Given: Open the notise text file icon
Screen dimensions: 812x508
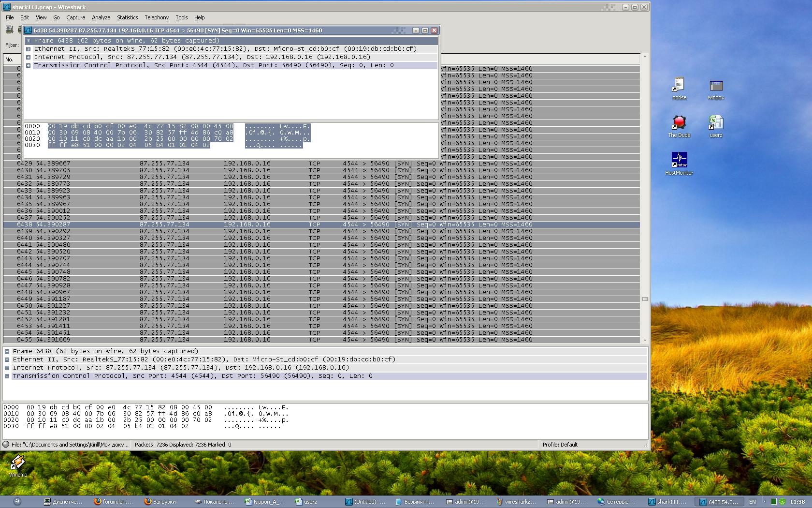Looking at the screenshot, I should tap(679, 87).
